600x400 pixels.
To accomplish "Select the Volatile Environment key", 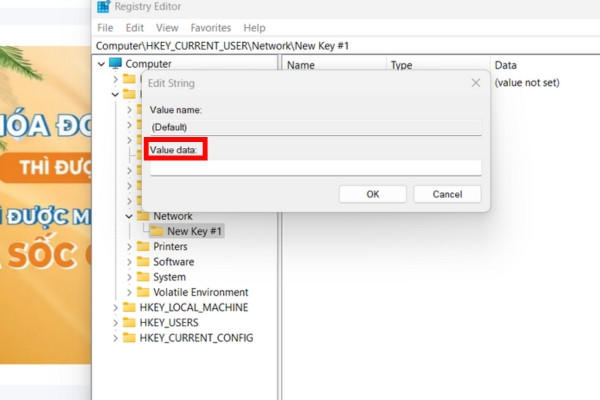I will (x=201, y=292).
